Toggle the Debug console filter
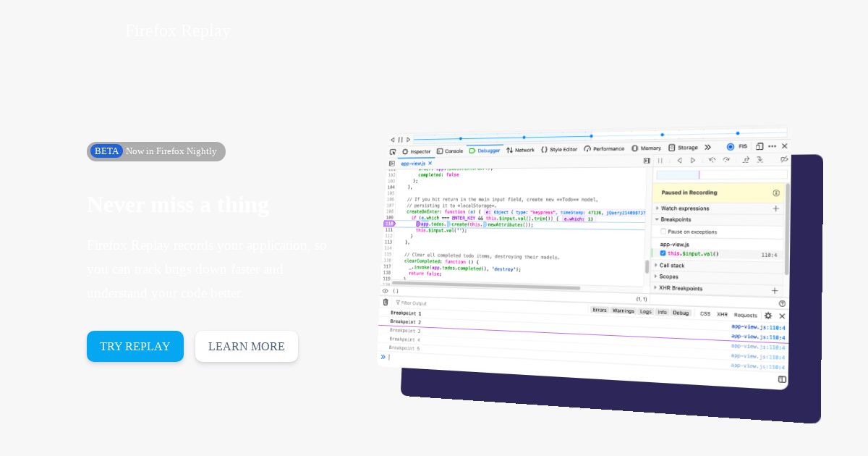This screenshot has width=868, height=456. pyautogui.click(x=681, y=313)
